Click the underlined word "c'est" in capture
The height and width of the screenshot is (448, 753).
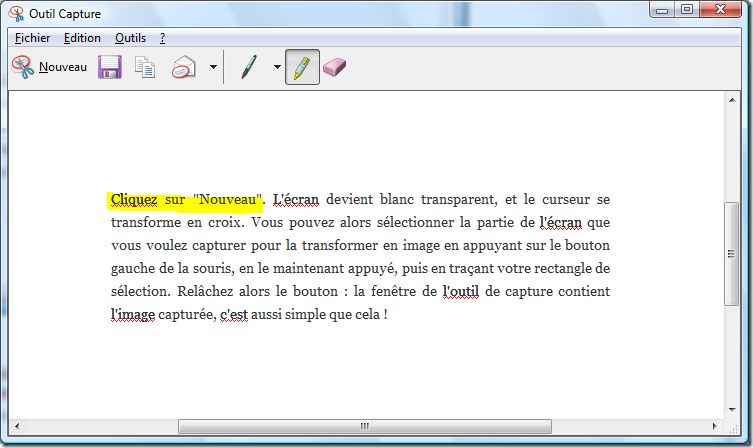[234, 315]
